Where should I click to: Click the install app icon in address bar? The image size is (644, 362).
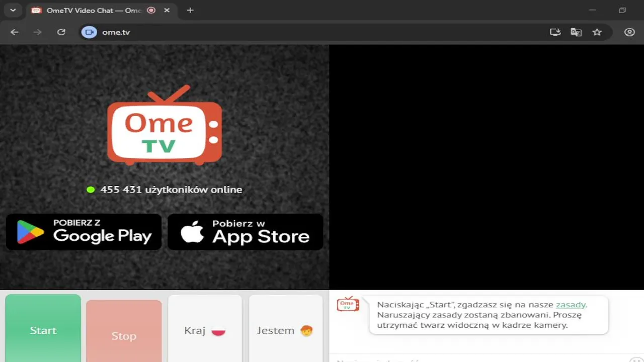pos(555,32)
